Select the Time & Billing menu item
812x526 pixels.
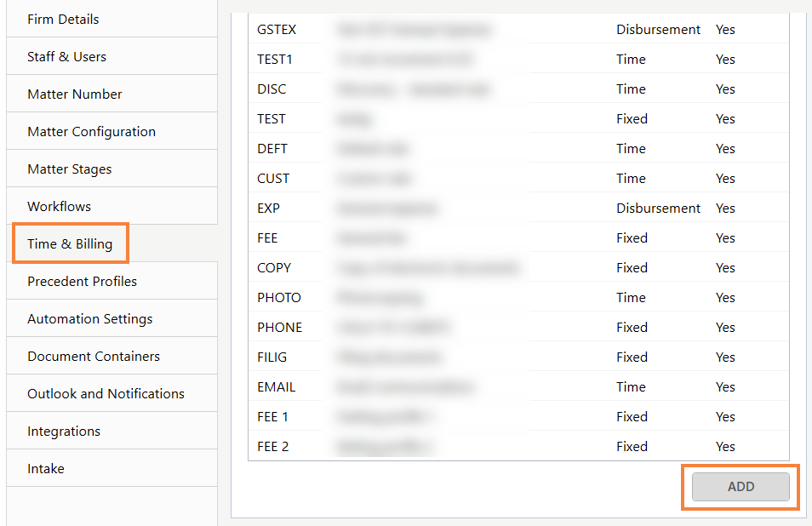click(70, 243)
